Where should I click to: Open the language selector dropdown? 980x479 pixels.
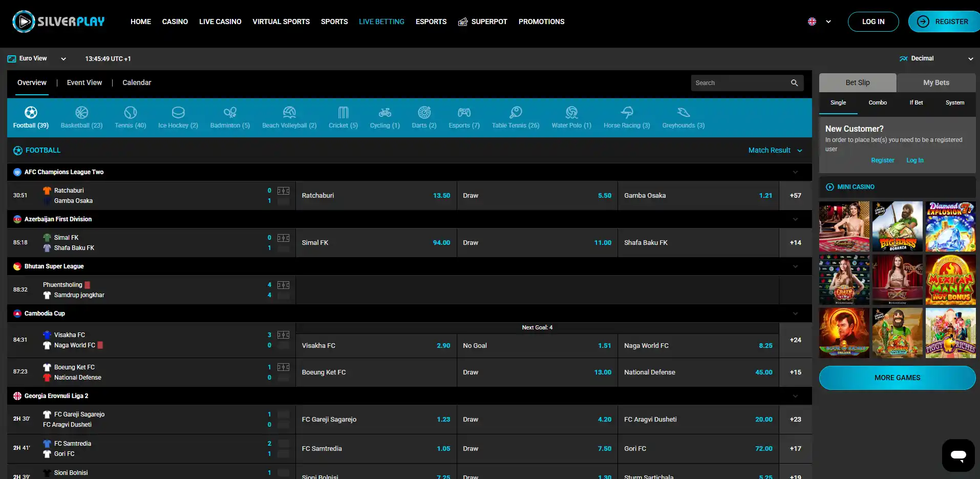pyautogui.click(x=819, y=22)
